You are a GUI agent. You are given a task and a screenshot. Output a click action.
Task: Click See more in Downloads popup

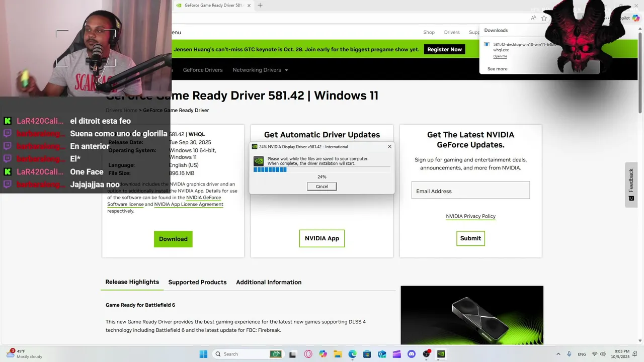pos(497,69)
